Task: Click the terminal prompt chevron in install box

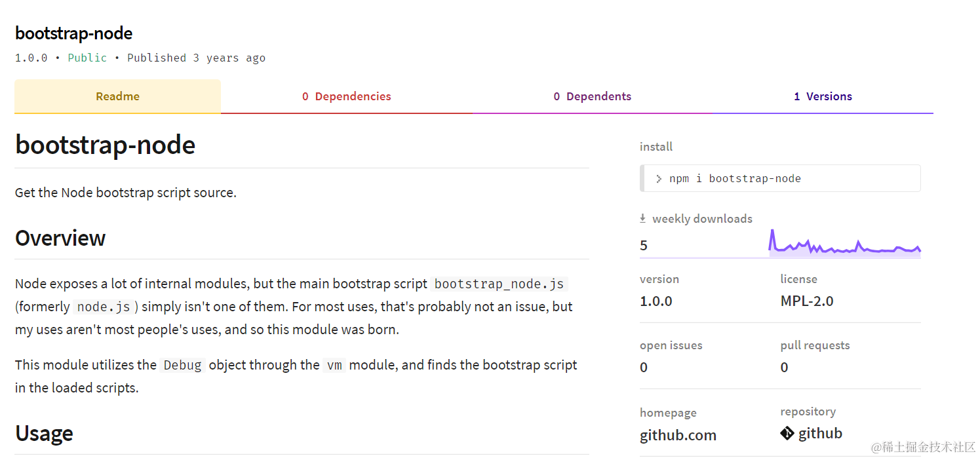Action: [x=657, y=178]
